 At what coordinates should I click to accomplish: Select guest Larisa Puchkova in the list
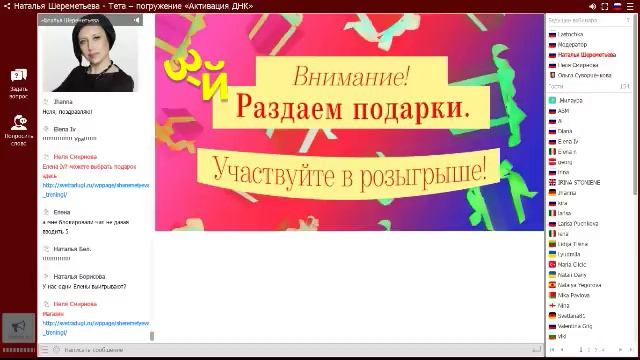coord(578,224)
